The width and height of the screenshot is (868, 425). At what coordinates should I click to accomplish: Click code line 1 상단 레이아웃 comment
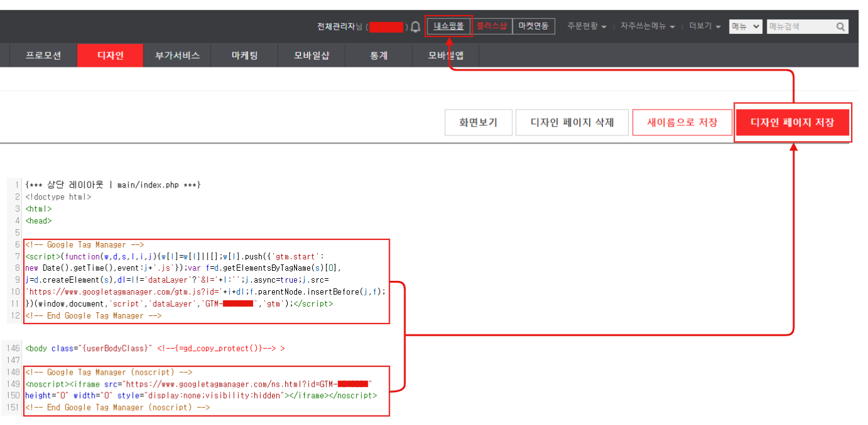[x=113, y=185]
